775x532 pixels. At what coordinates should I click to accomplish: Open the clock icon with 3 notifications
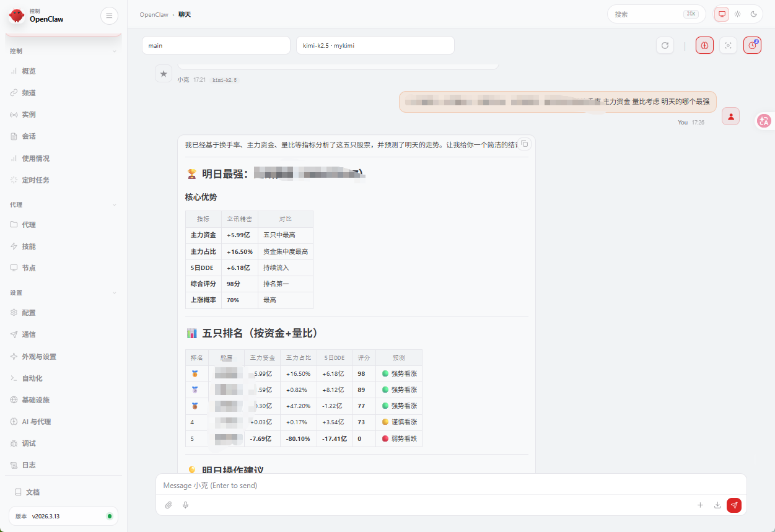point(752,45)
